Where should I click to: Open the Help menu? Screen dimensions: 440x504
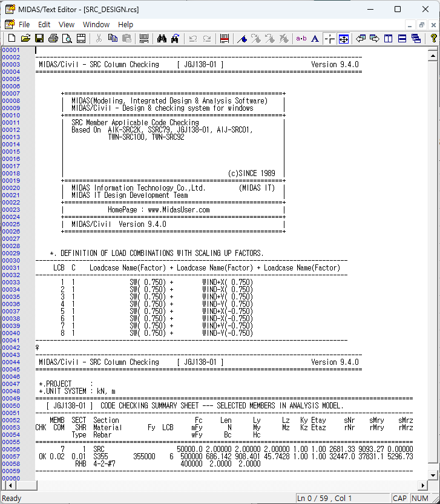click(x=125, y=24)
